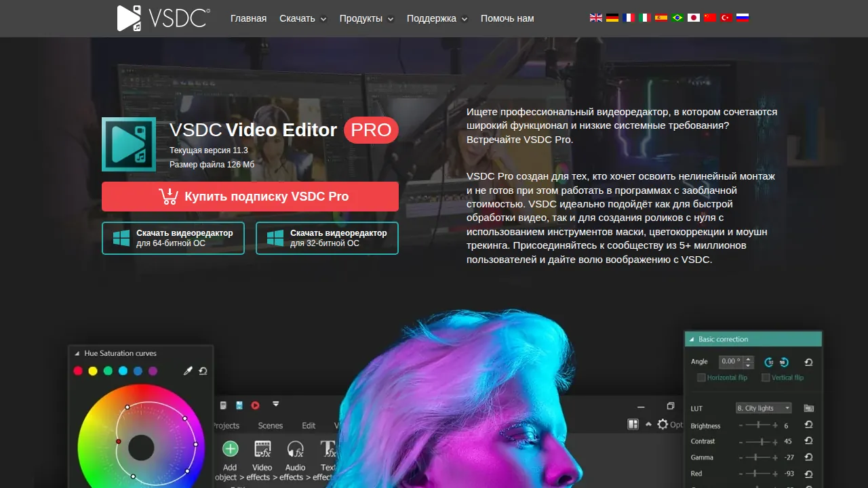868x488 pixels.
Task: Browse for a LUT file with folder icon
Action: click(808, 408)
